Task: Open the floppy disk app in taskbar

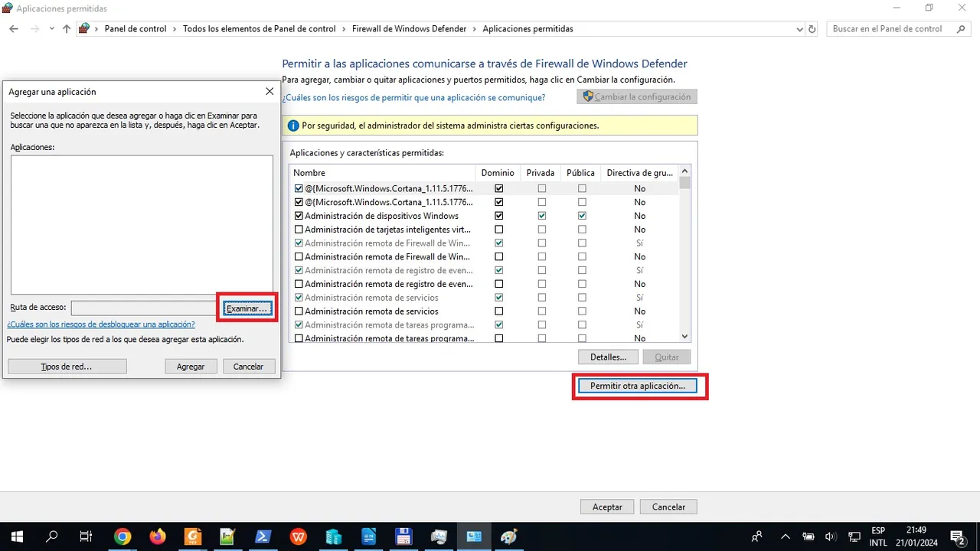Action: (x=403, y=536)
